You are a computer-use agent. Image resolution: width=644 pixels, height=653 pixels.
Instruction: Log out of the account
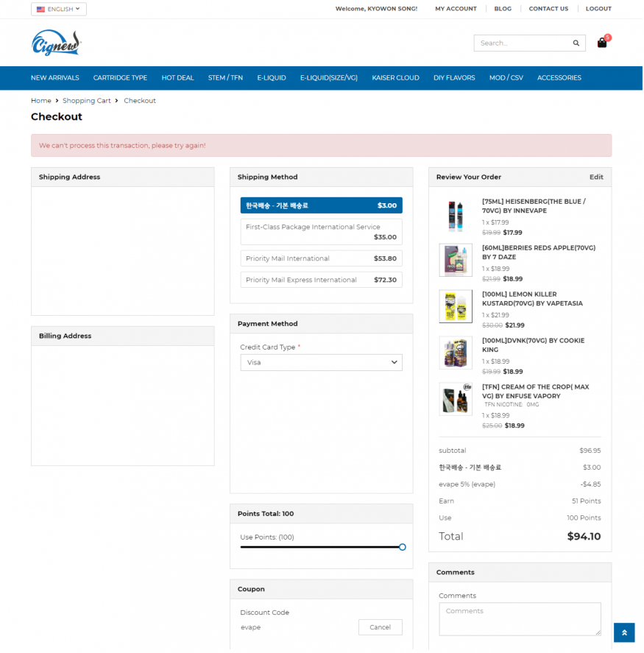(599, 9)
